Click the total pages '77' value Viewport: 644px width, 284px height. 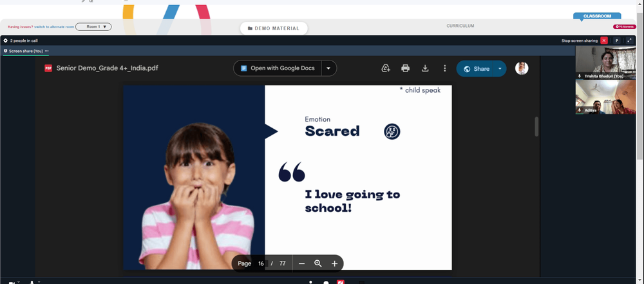point(282,263)
